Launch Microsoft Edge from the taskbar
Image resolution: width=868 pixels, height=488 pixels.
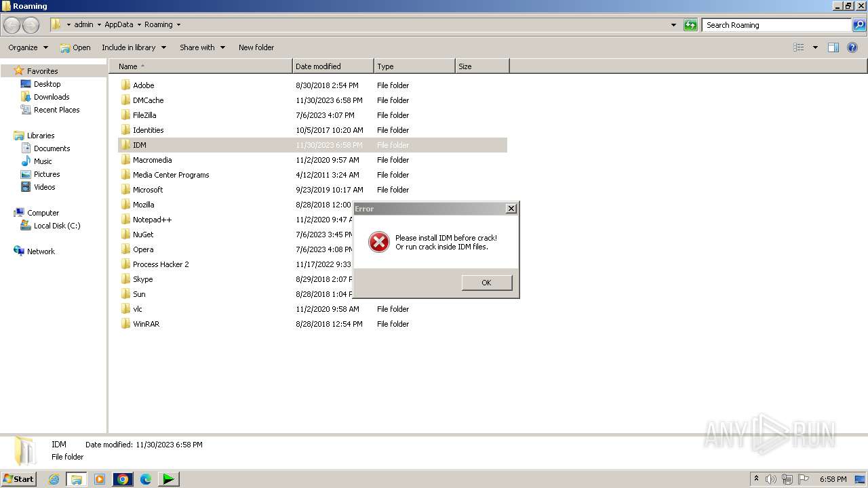click(x=146, y=479)
